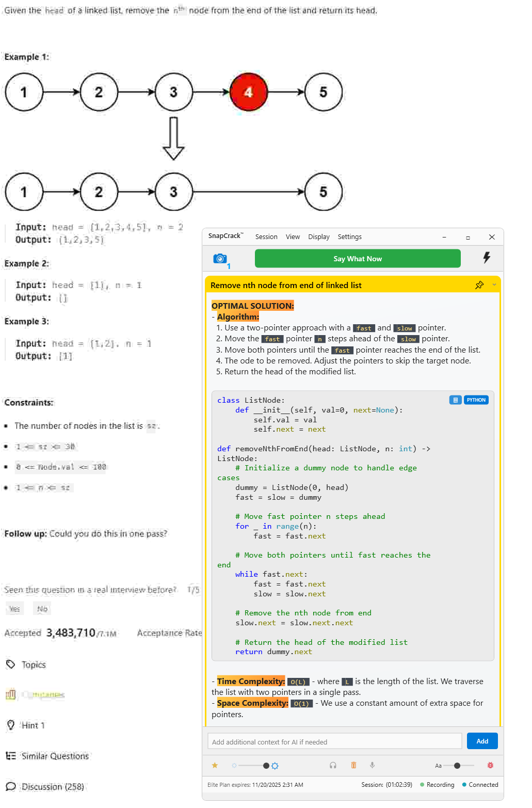This screenshot has width=532, height=808.
Task: Adjust the Aa font size slider
Action: tap(457, 766)
